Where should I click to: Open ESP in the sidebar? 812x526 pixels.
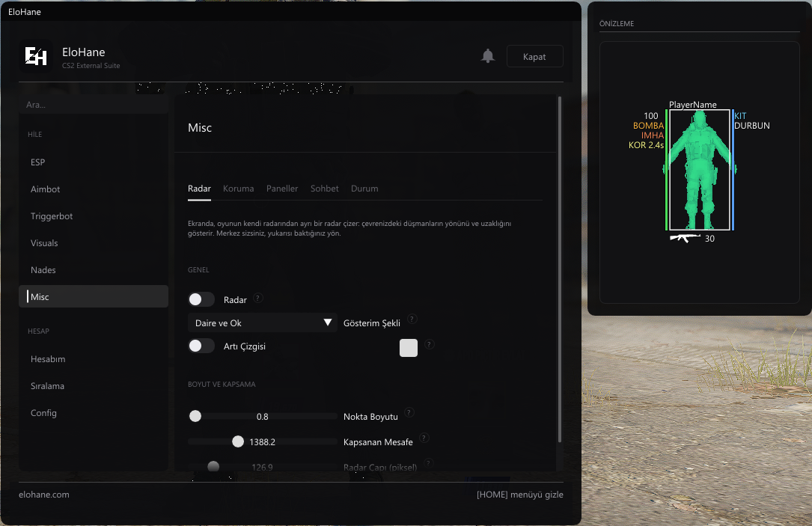click(94, 162)
